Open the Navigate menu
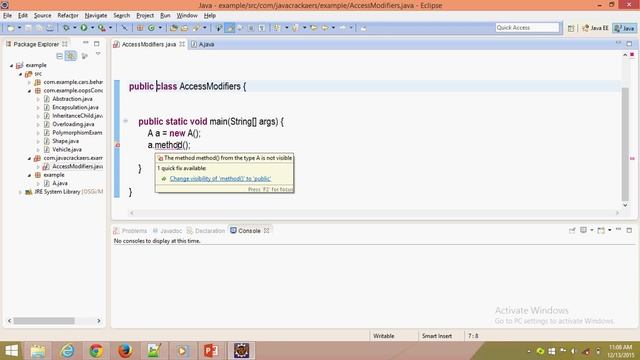 tap(96, 16)
